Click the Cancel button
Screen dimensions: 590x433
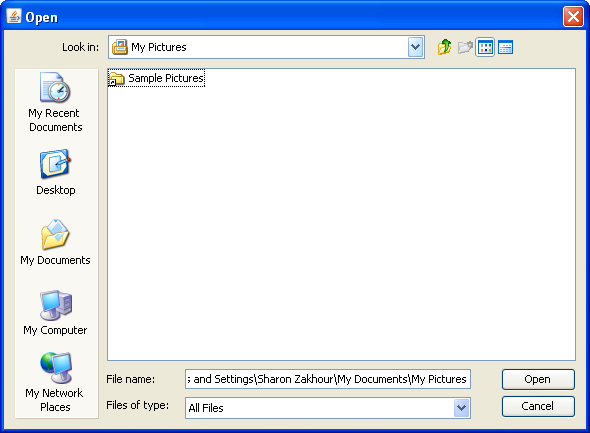538,406
